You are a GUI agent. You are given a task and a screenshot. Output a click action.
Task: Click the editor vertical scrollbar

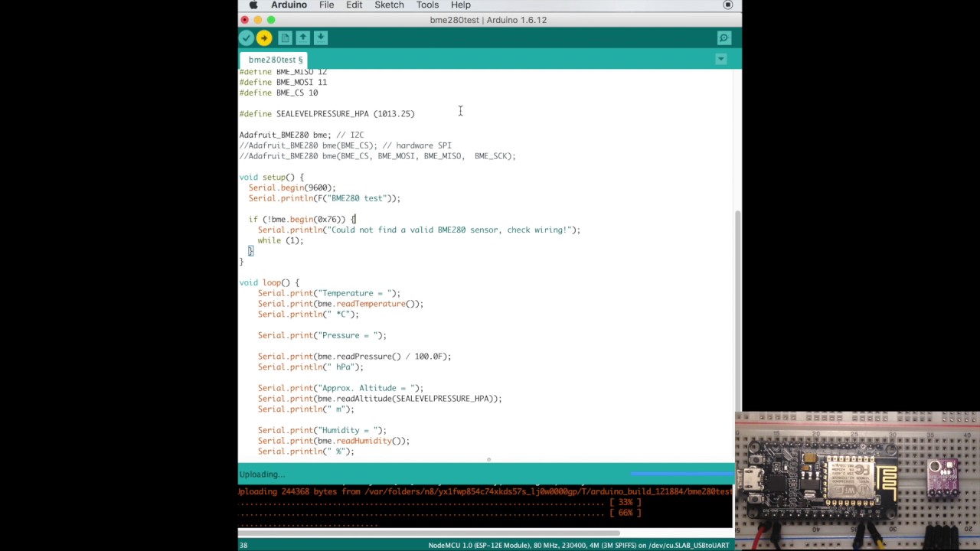738,310
